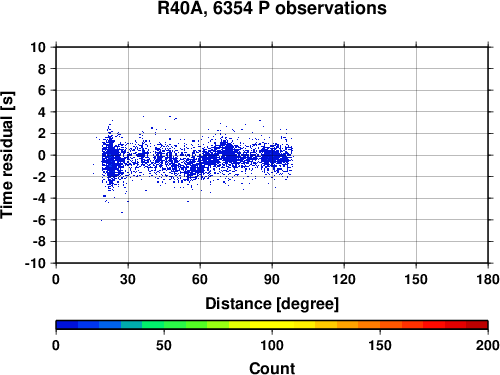
Task: Click the '-2' tick on time residual axis
Action: [x=39, y=177]
